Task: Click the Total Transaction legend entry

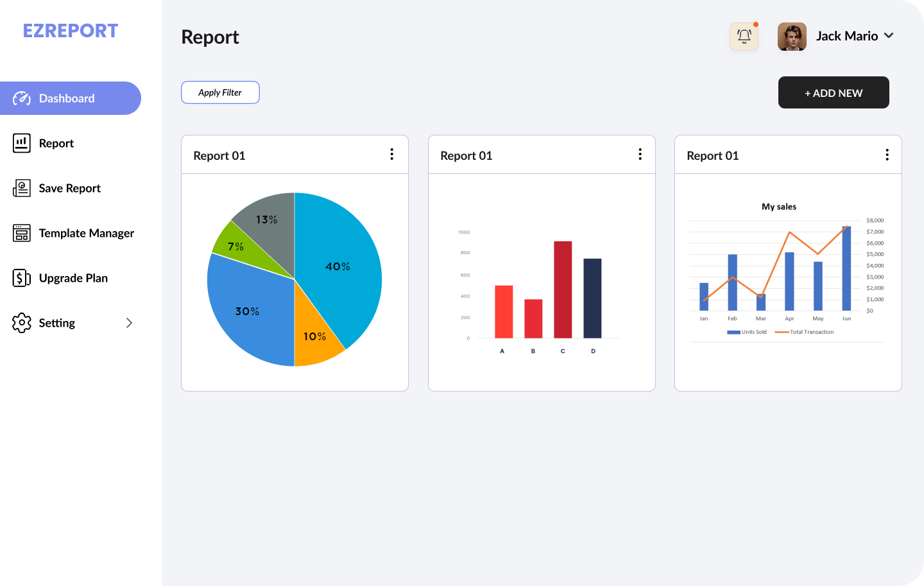Action: (x=805, y=332)
